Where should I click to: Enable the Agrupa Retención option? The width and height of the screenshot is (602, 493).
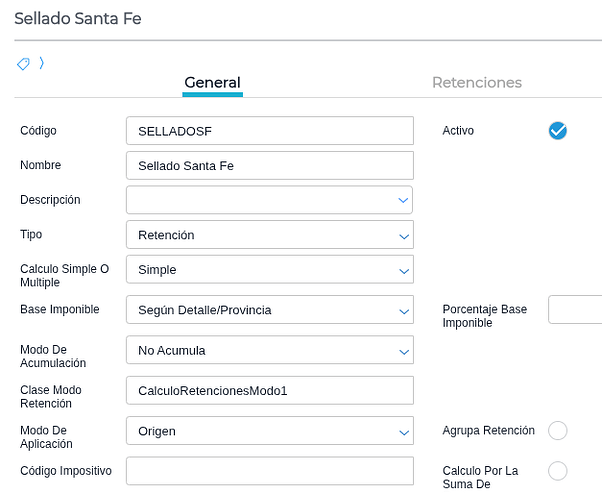[558, 430]
